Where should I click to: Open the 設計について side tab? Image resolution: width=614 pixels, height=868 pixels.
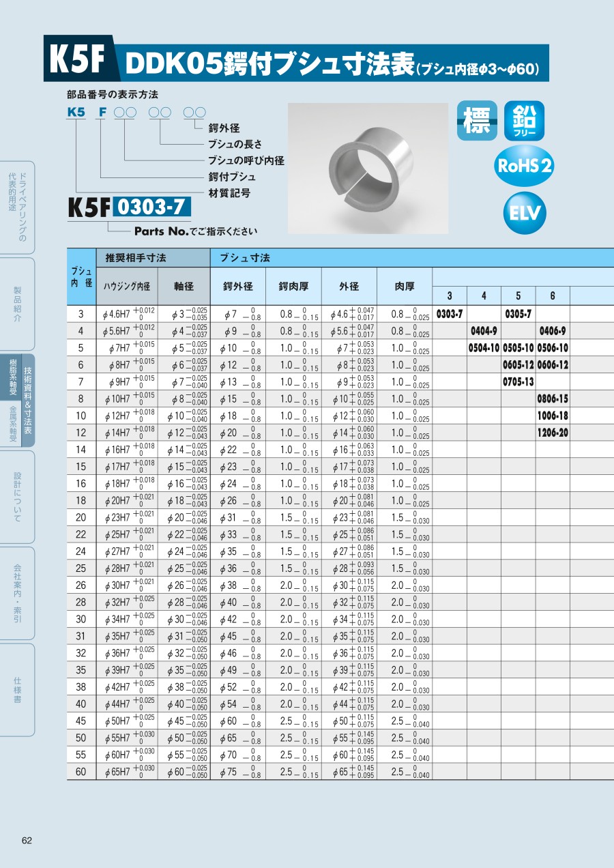pos(17,495)
